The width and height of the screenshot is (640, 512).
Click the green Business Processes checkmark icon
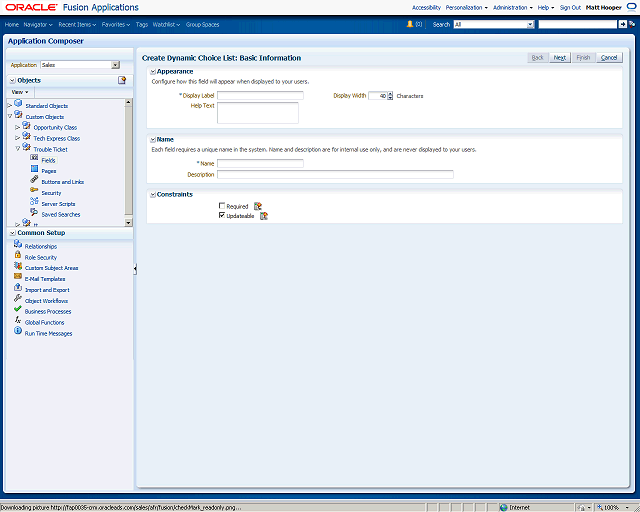coord(18,309)
